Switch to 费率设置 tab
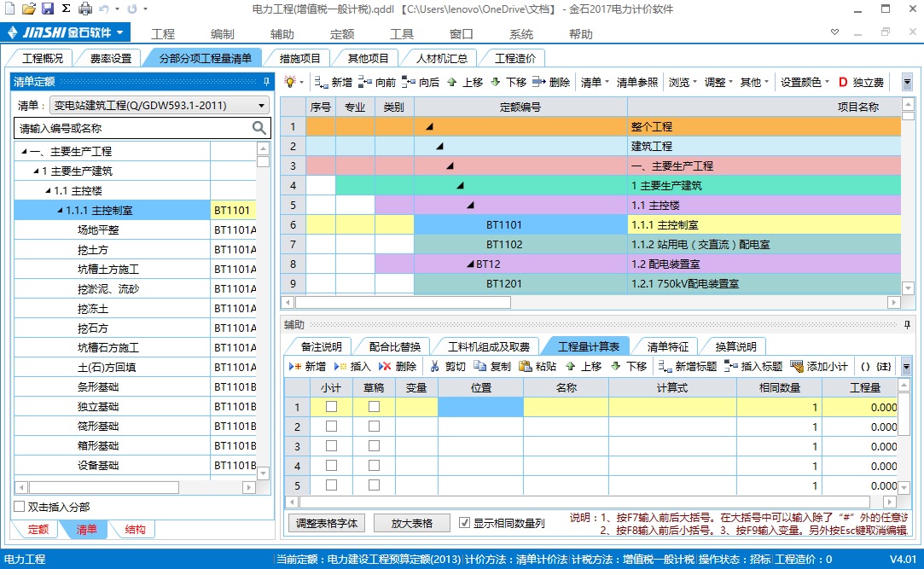The width and height of the screenshot is (924, 569). click(x=111, y=58)
